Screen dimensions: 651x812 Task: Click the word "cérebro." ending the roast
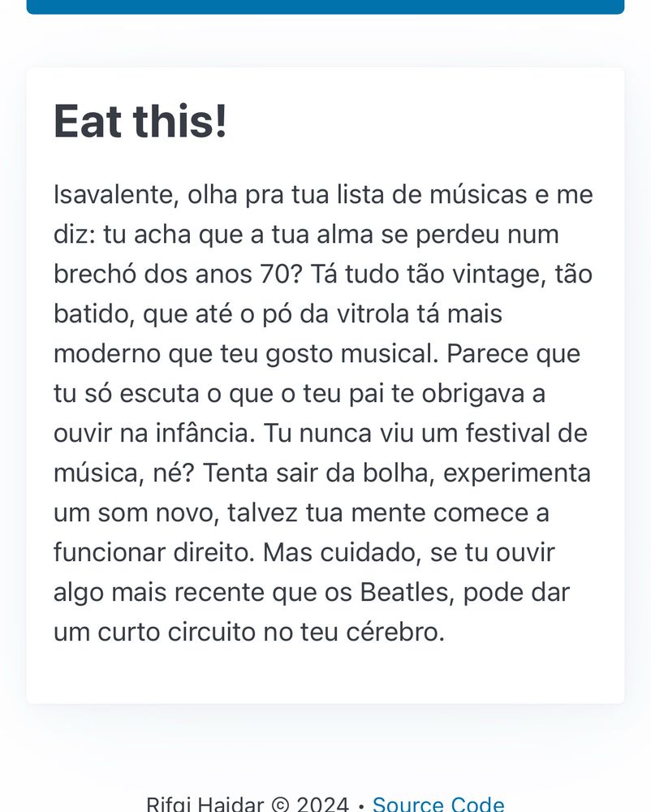tap(395, 633)
